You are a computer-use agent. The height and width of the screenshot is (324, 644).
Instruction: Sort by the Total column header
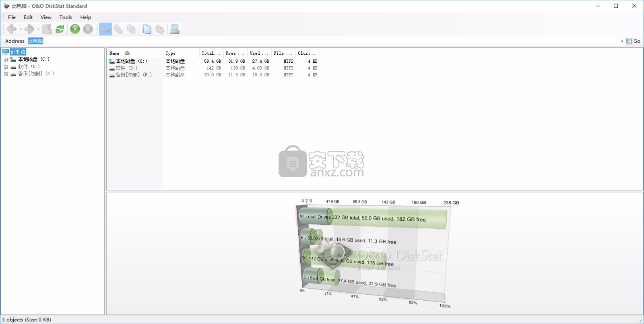[x=211, y=53]
